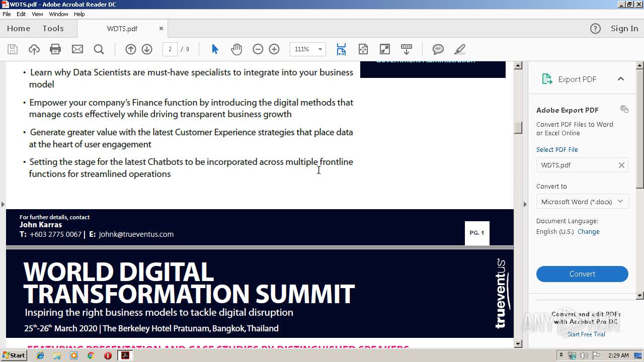This screenshot has width=644, height=362.
Task: Add a comment with speech bubble icon
Action: pyautogui.click(x=438, y=49)
